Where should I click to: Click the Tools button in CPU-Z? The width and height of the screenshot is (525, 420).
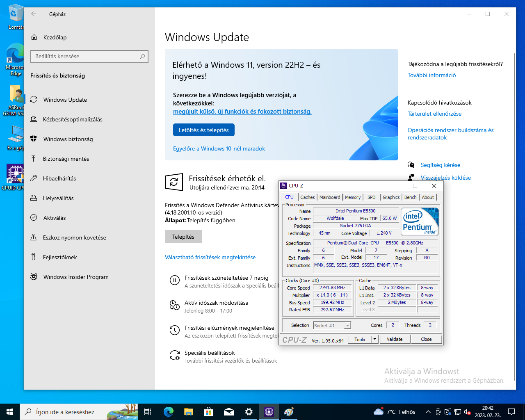click(360, 339)
